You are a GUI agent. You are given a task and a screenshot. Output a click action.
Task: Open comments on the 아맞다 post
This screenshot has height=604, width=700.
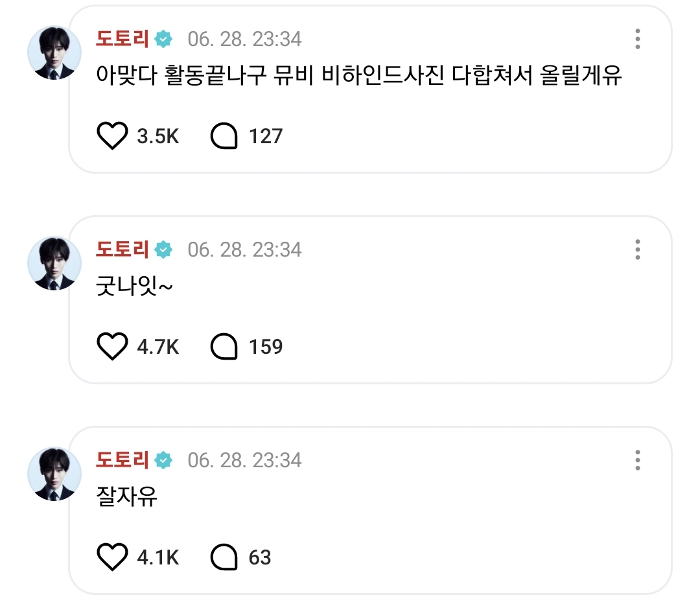coord(224,136)
